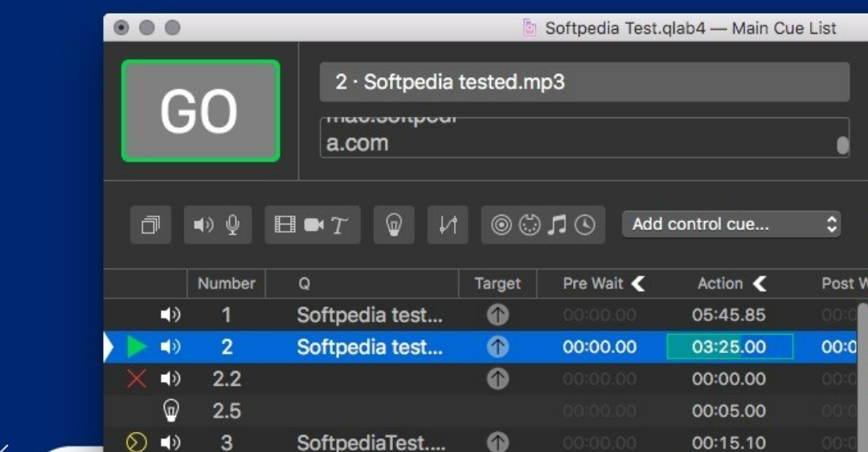Toggle the Action time direction arrow
The image size is (868, 452).
pyautogui.click(x=760, y=284)
